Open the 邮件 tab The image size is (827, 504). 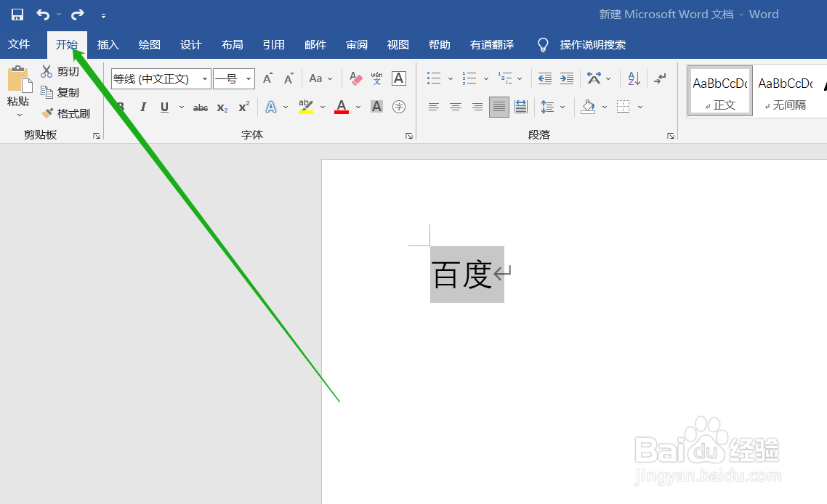(x=315, y=45)
